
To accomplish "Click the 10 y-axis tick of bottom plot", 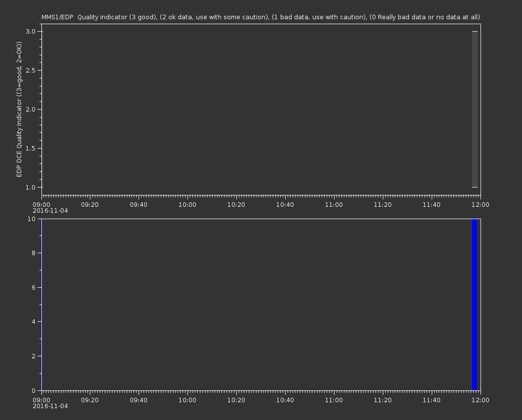I will click(31, 219).
